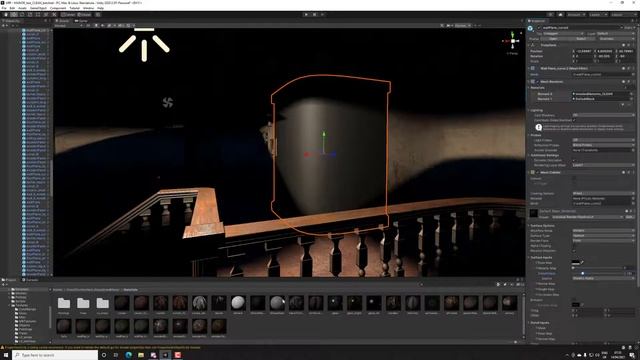Open the Mesh Collider component options
This screenshot has height=360, width=640.
tap(633, 172)
